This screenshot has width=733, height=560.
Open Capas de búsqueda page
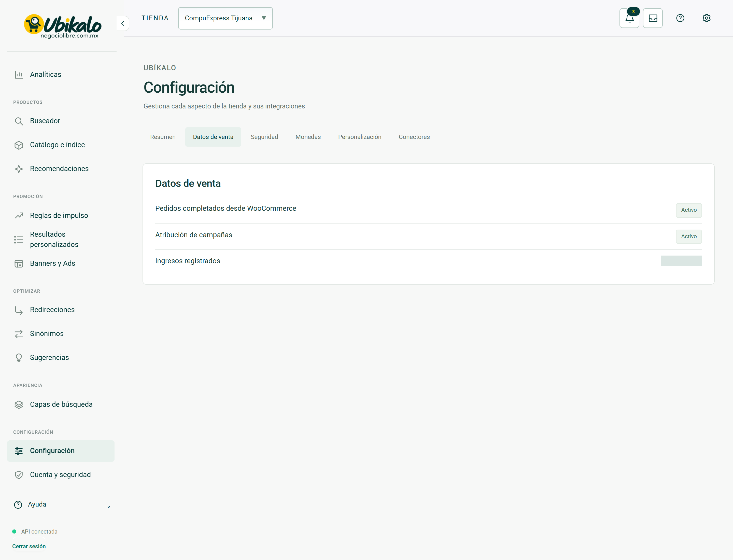pos(61,405)
